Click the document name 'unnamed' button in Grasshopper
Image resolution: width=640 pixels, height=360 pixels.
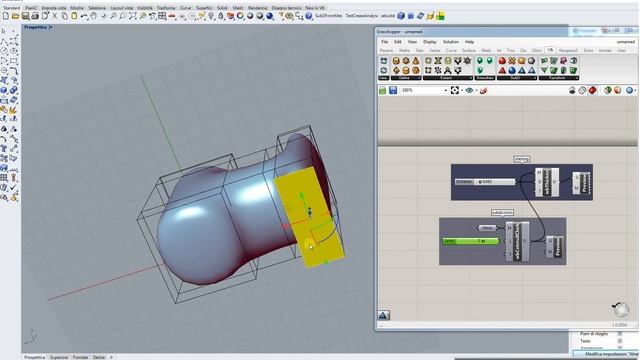point(625,42)
